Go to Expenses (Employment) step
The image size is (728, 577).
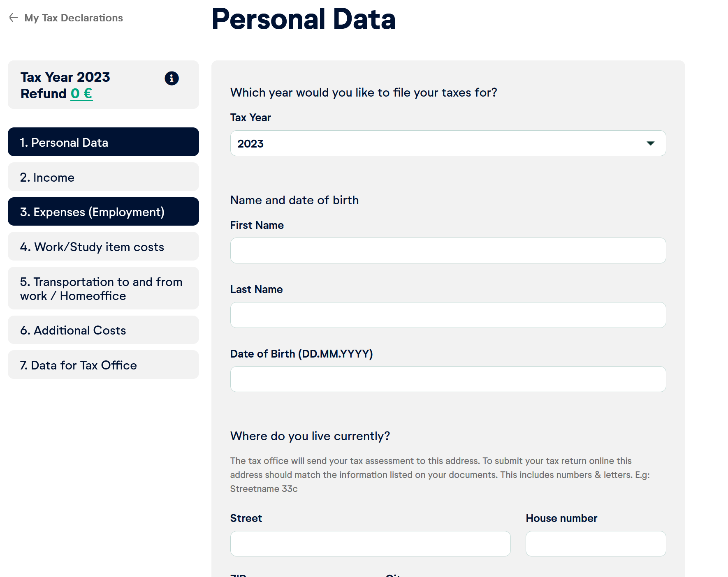[x=103, y=212]
